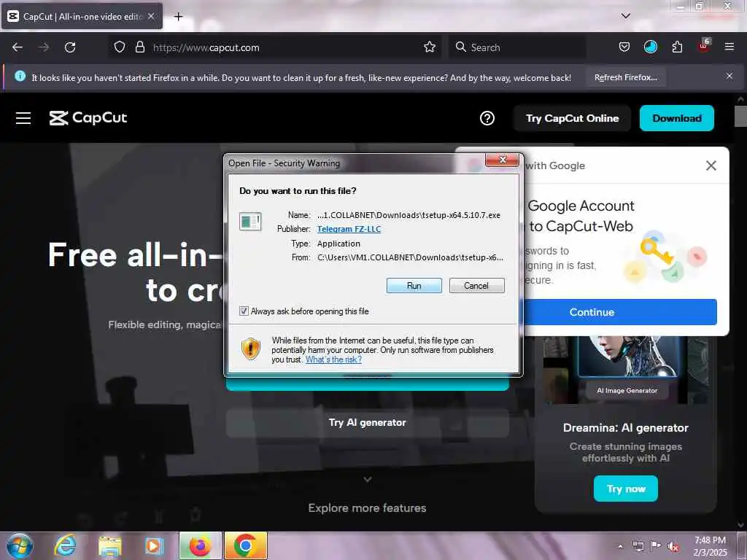This screenshot has width=747, height=560.
Task: Click the uBlock extension icon with badge
Action: pyautogui.click(x=704, y=46)
